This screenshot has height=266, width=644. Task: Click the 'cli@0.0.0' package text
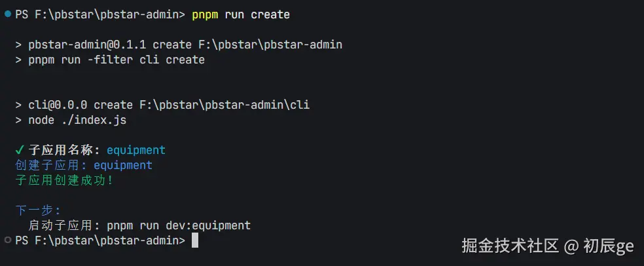click(61, 105)
